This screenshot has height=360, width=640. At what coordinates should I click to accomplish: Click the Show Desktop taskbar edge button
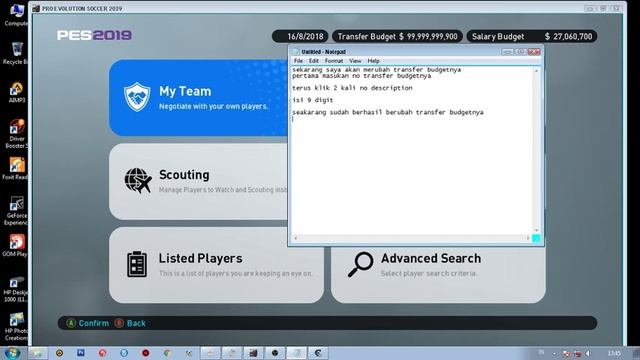click(636, 353)
